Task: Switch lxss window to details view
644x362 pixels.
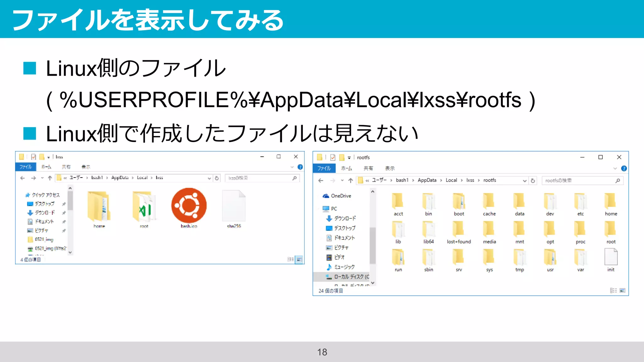Action: click(x=290, y=260)
